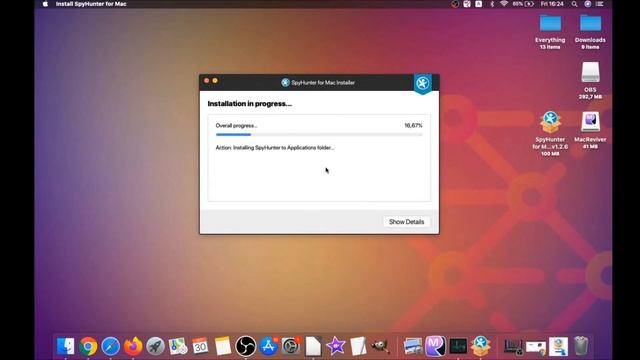Click the Wi-Fi status icon

504,4
